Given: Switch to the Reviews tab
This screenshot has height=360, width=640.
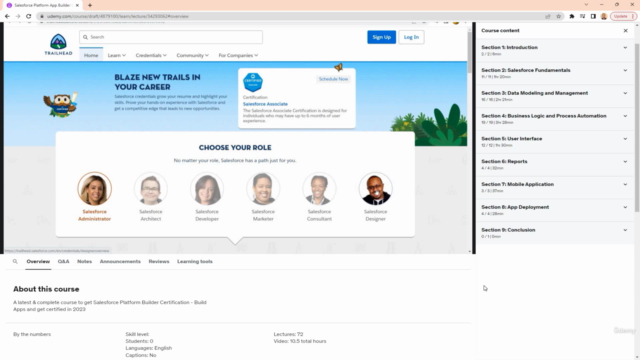Looking at the screenshot, I should 159,262.
